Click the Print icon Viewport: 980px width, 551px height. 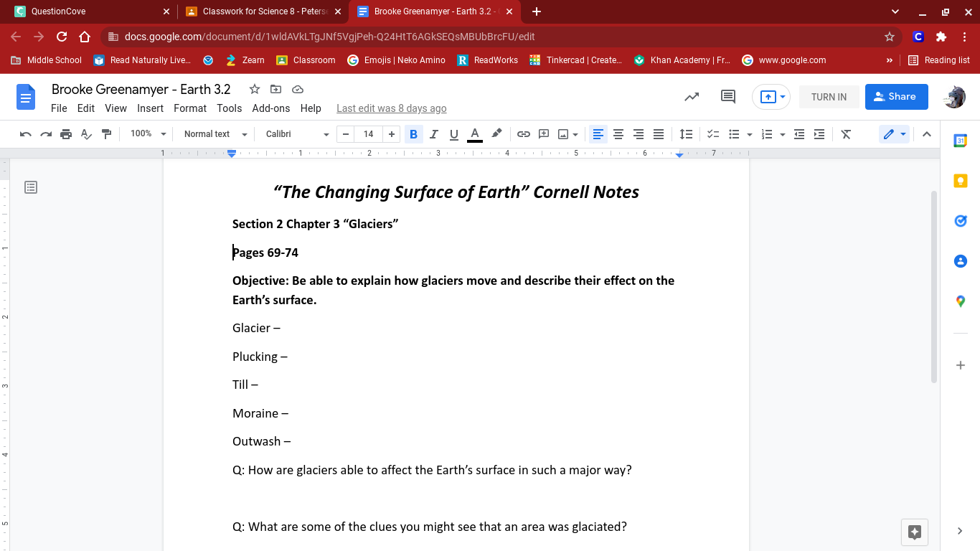66,134
